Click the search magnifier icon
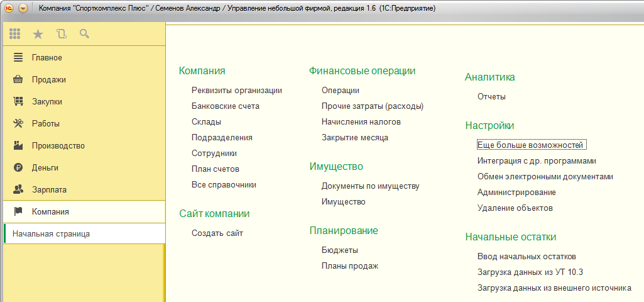Viewport: 644px width, 302px height. click(x=85, y=34)
